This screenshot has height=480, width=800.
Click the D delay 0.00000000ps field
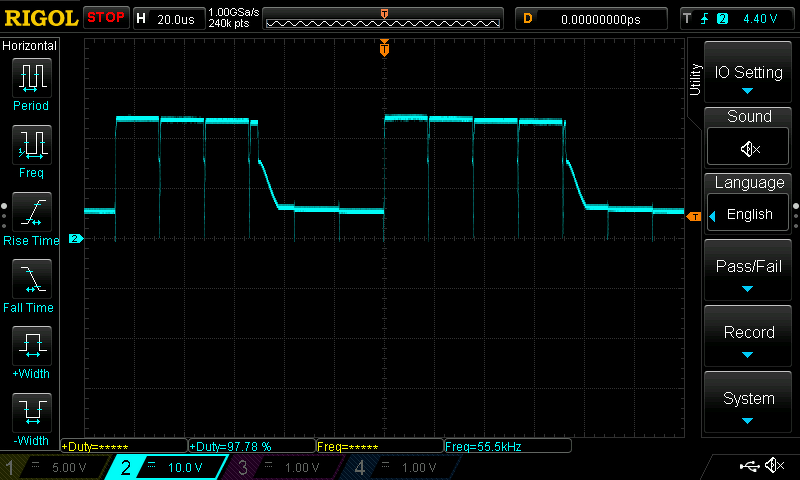[591, 19]
